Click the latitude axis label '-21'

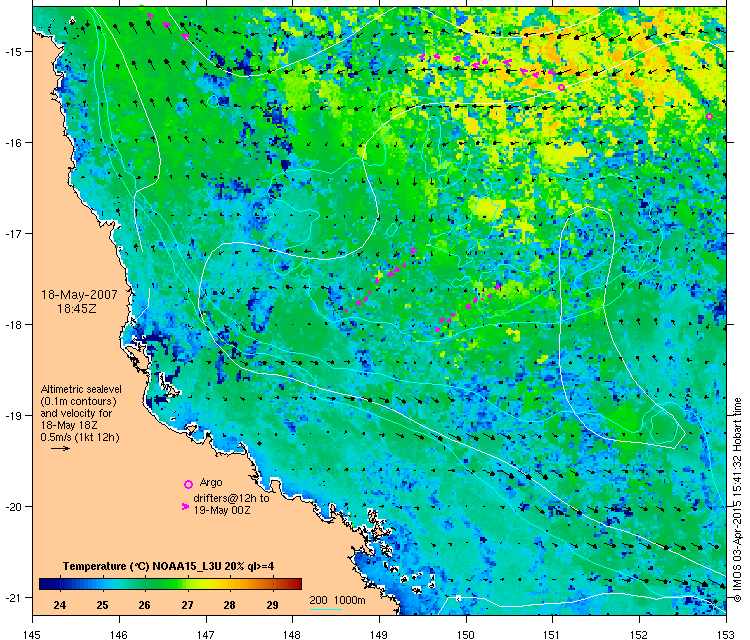coord(12,598)
